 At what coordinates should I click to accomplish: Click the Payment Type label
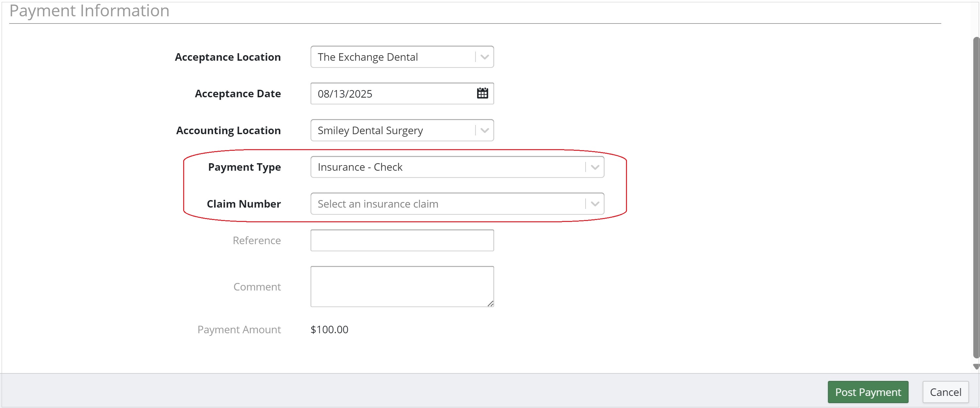coord(244,167)
